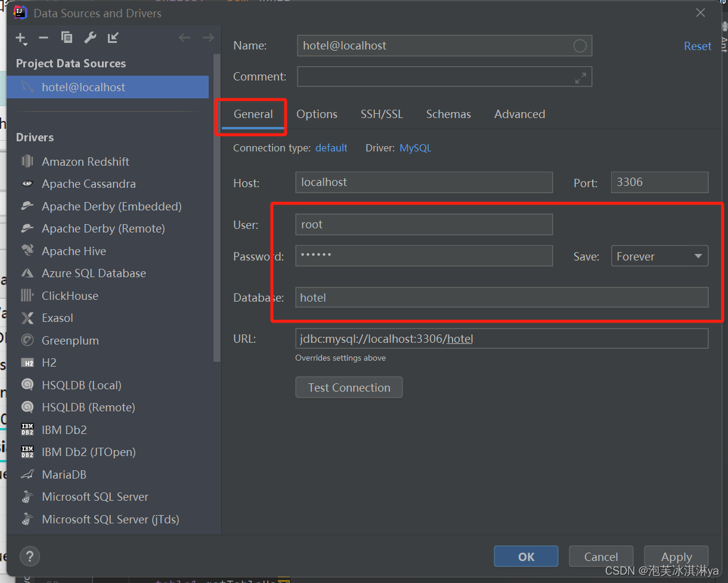Expand the Comment field editor

(x=581, y=77)
